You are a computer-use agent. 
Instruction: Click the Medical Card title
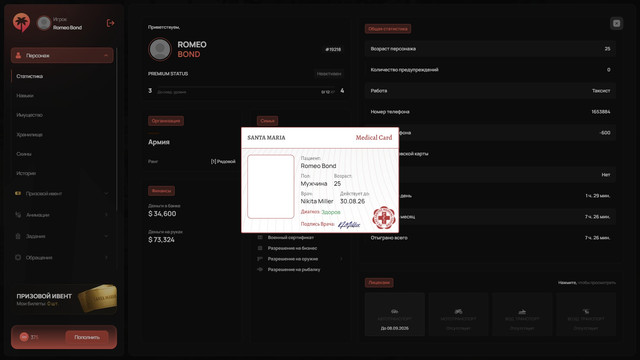pyautogui.click(x=373, y=138)
